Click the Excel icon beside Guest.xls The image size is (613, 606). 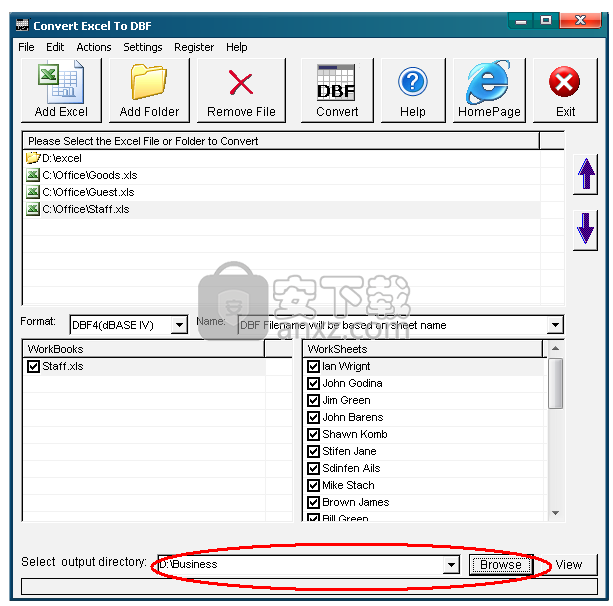click(x=33, y=192)
